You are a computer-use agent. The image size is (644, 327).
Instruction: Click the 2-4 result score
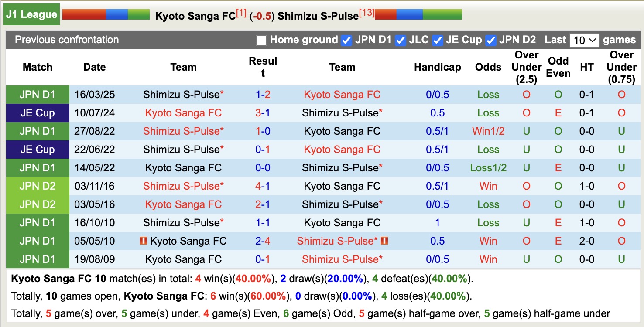263,241
